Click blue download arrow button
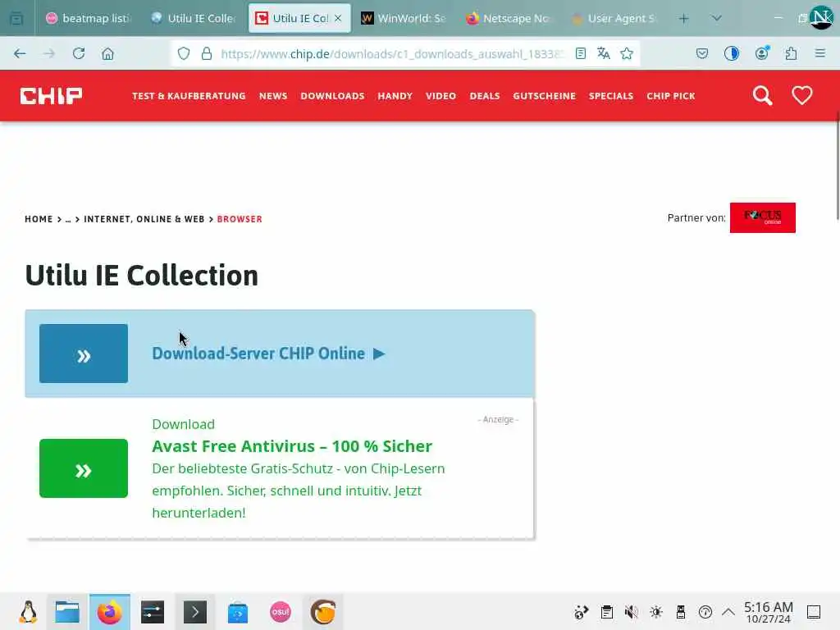840x630 pixels. coord(84,354)
